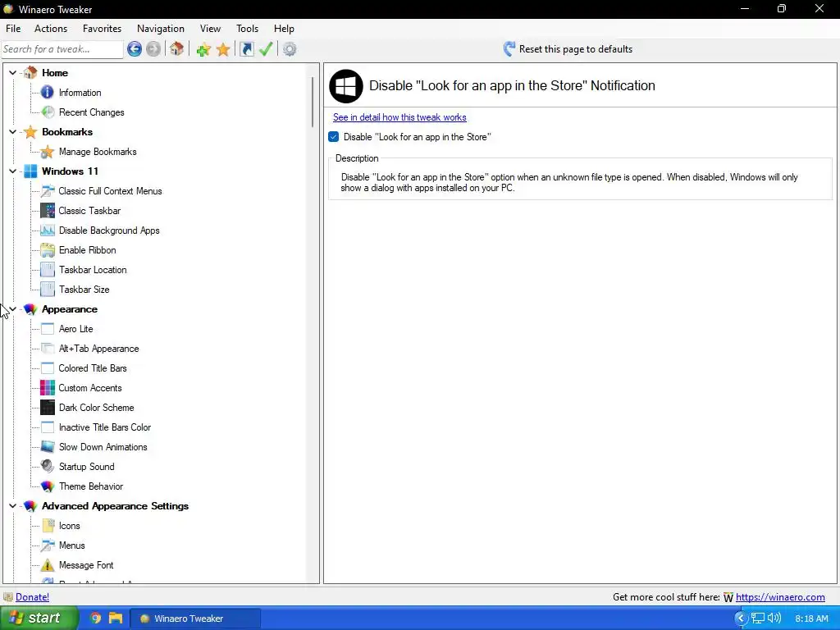Collapse the Bookmarks tree node
840x630 pixels.
coord(13,132)
